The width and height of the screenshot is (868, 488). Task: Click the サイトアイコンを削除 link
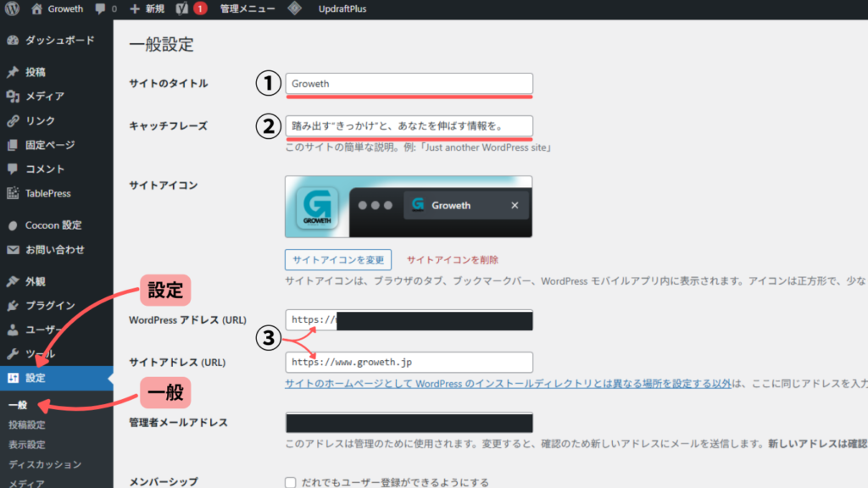click(453, 259)
